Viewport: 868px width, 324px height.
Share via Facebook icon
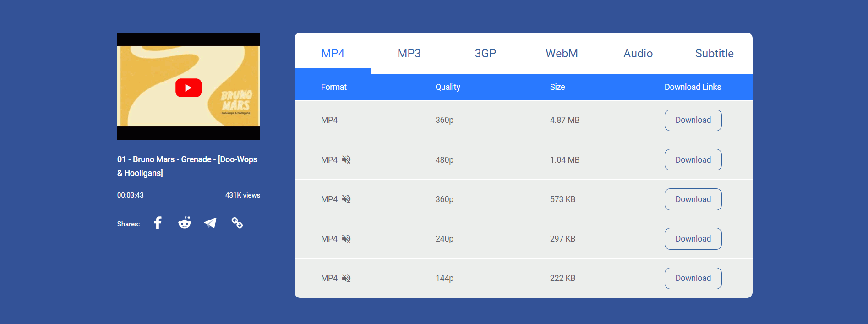click(158, 223)
